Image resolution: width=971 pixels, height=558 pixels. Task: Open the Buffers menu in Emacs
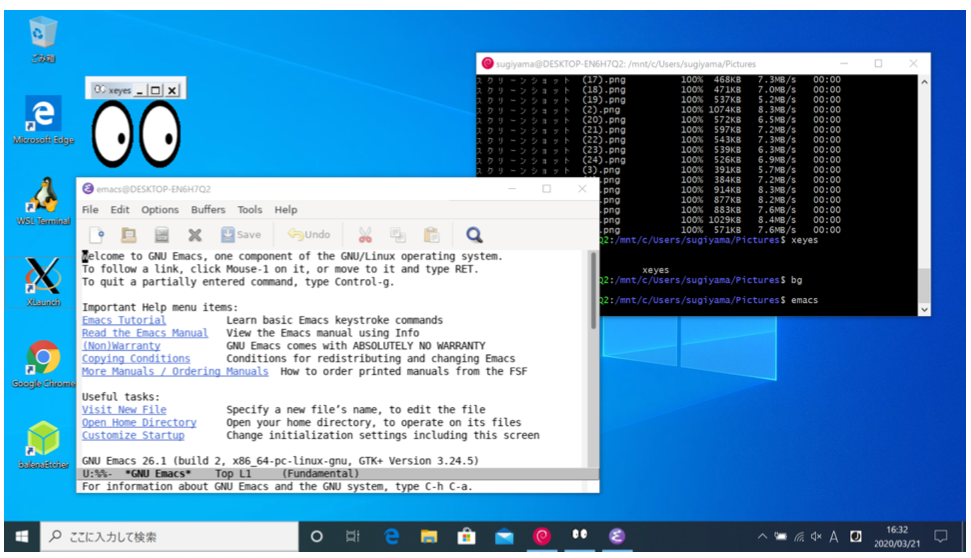[x=208, y=210]
